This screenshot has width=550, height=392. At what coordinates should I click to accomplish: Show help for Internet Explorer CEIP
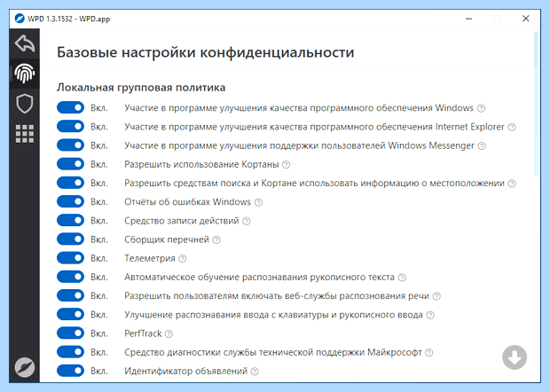tap(512, 128)
